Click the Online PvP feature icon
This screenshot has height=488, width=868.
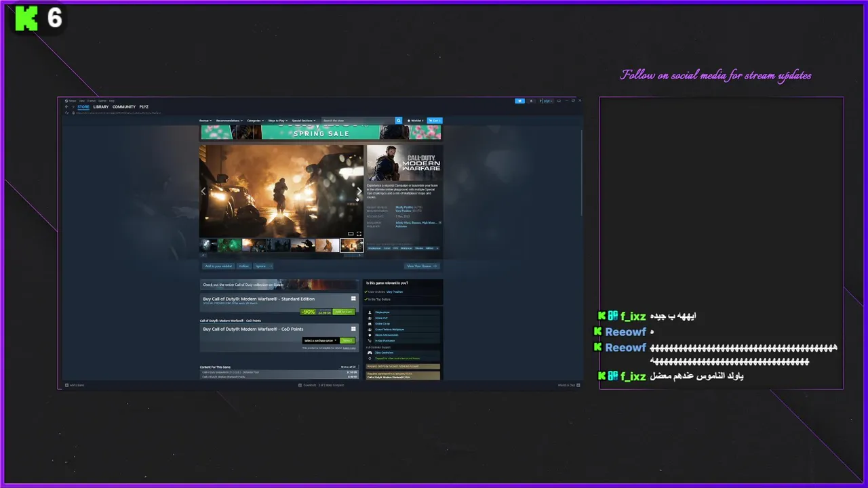pos(370,319)
